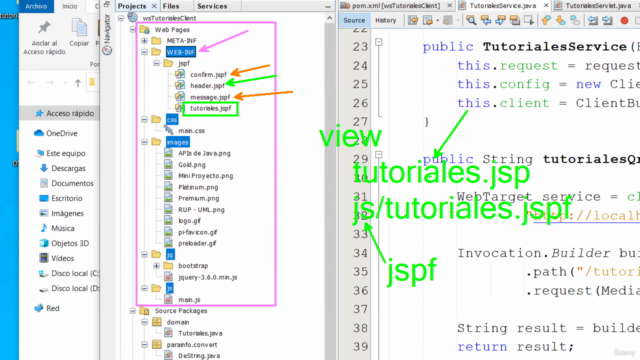The image size is (640, 360).
Task: Switch to the Projects panel tab
Action: [x=132, y=6]
